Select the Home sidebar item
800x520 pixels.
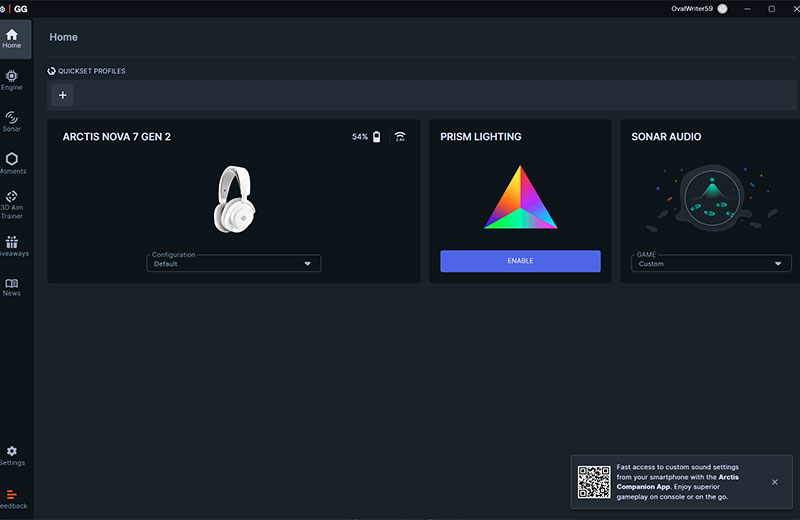tap(12, 38)
